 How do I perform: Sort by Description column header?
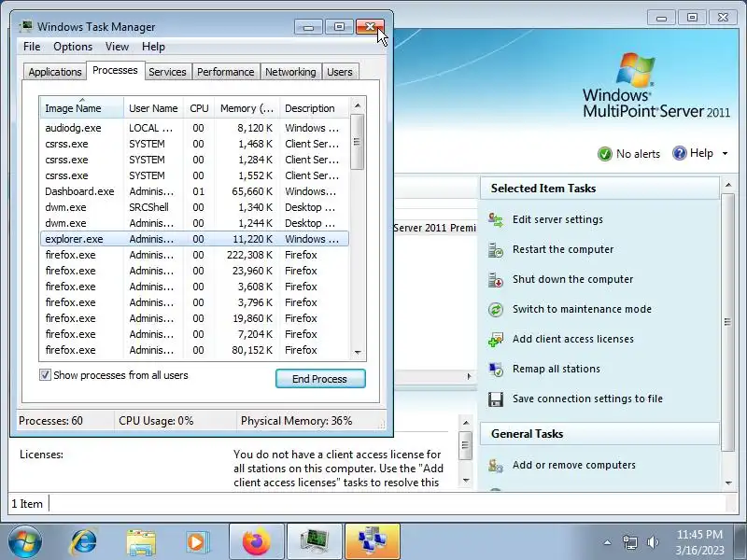315,108
